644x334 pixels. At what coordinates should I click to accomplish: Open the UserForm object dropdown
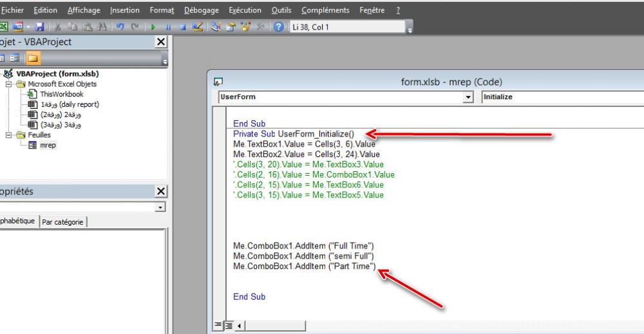468,97
